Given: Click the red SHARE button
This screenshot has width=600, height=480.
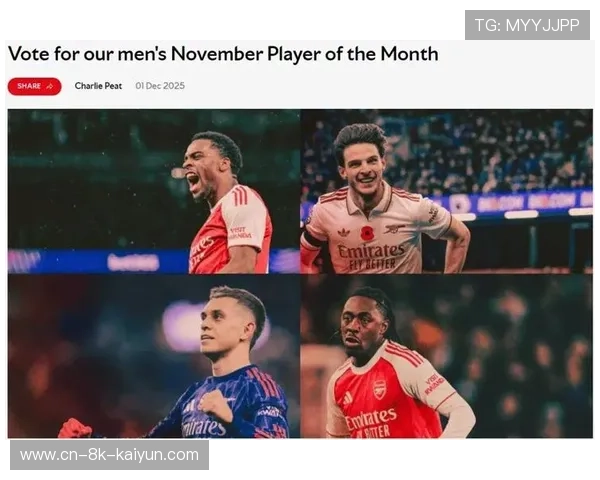Looking at the screenshot, I should 34,86.
